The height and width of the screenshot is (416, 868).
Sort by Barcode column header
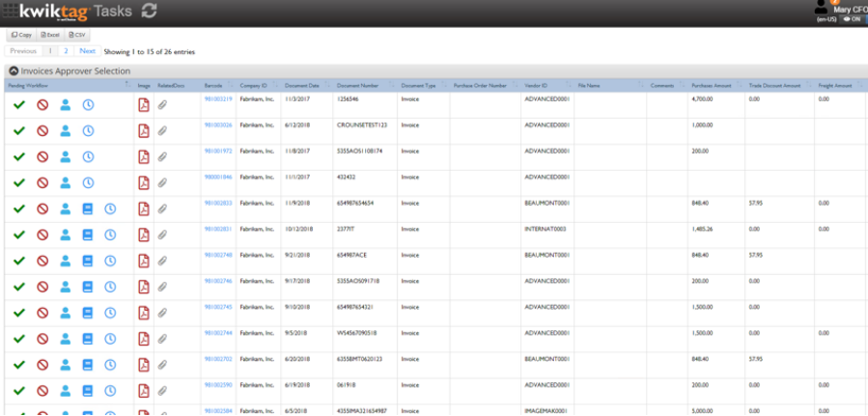[x=218, y=86]
